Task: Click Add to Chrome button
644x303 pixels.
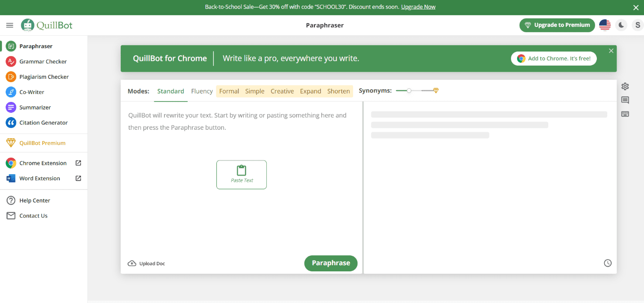Action: [x=553, y=59]
